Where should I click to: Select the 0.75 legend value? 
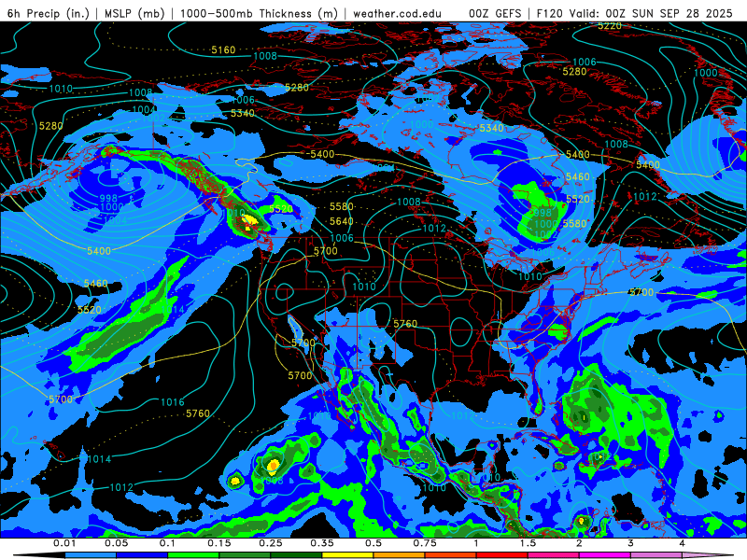425,543
